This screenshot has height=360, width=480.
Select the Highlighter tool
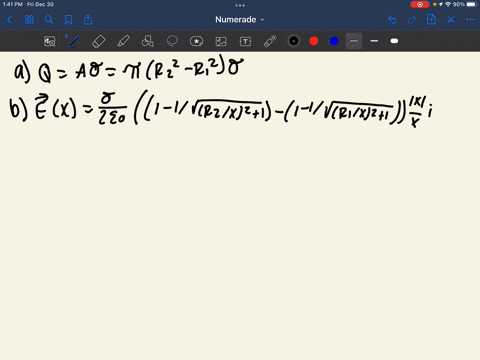[x=123, y=41]
